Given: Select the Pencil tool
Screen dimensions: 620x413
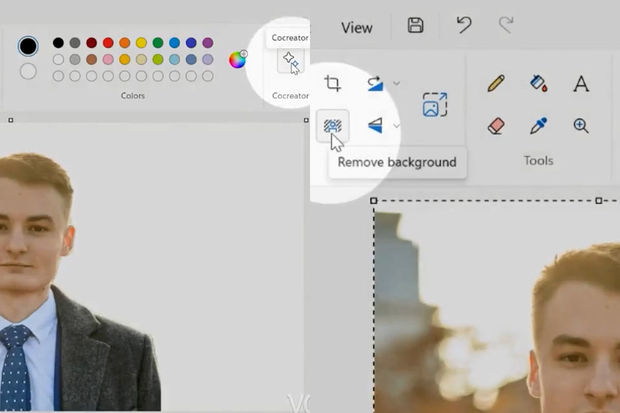Looking at the screenshot, I should (x=496, y=84).
